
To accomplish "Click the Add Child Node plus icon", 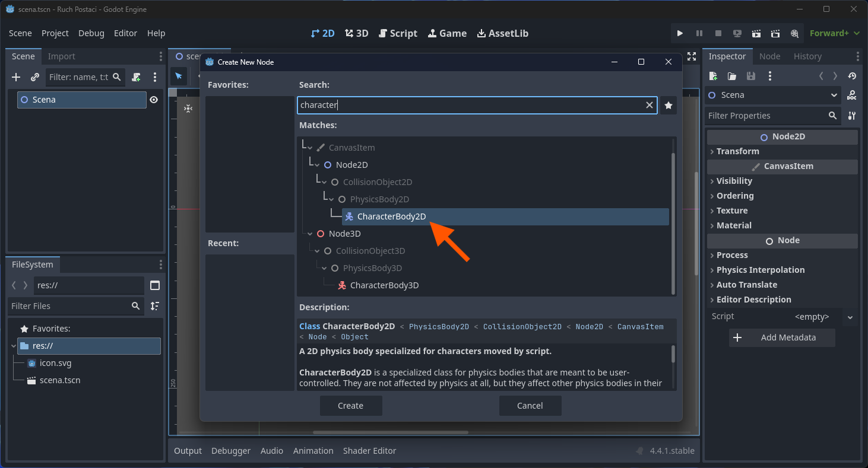I will (16, 77).
